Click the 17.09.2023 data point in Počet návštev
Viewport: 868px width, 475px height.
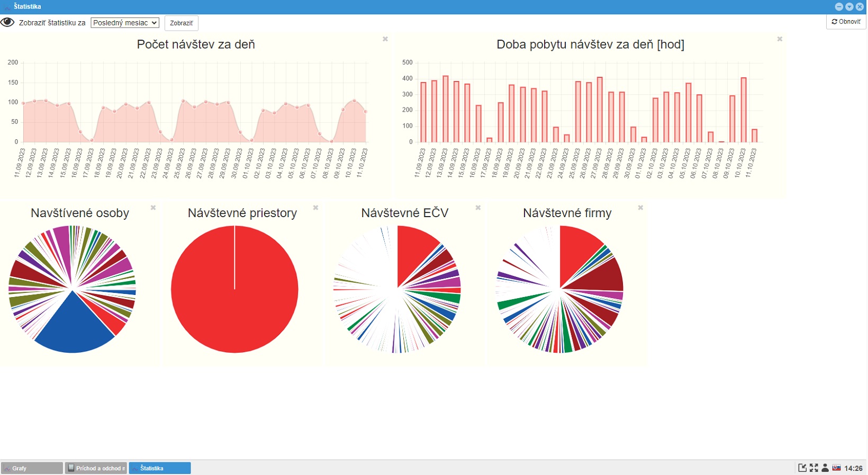(x=92, y=140)
